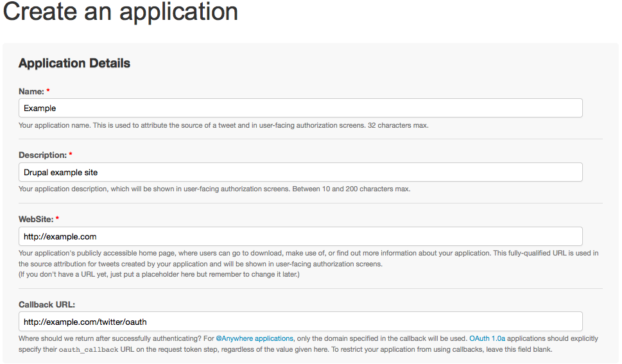
Task: Click the Create an application page heading
Action: (x=120, y=12)
